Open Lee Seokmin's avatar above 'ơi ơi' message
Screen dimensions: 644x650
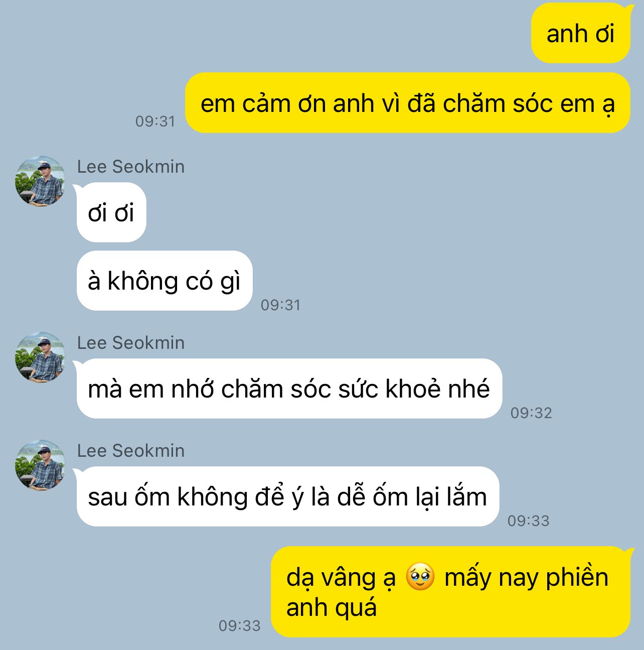[x=40, y=181]
